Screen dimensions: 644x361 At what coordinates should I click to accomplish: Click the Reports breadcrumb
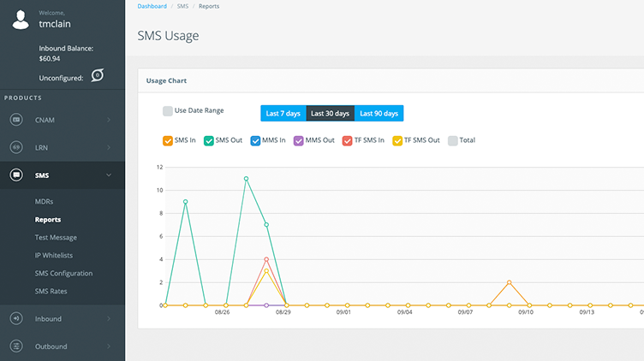pyautogui.click(x=209, y=6)
